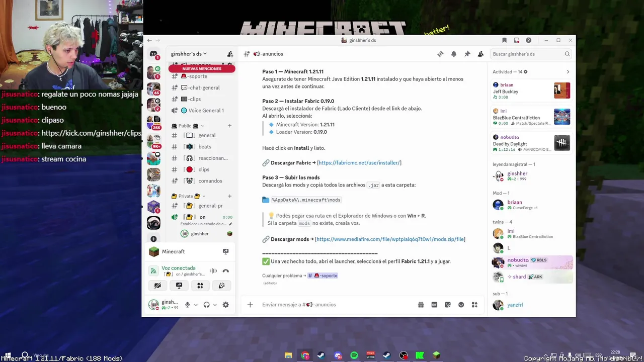
Task: Open the bookmark icon in title bar
Action: click(x=504, y=40)
